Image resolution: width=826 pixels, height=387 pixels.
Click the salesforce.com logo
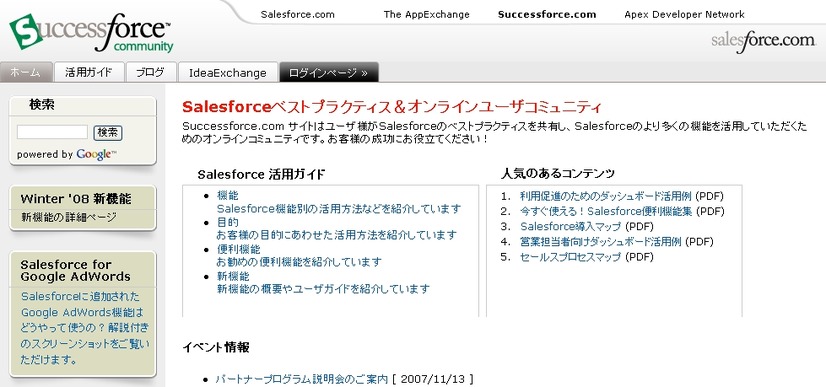(x=763, y=41)
